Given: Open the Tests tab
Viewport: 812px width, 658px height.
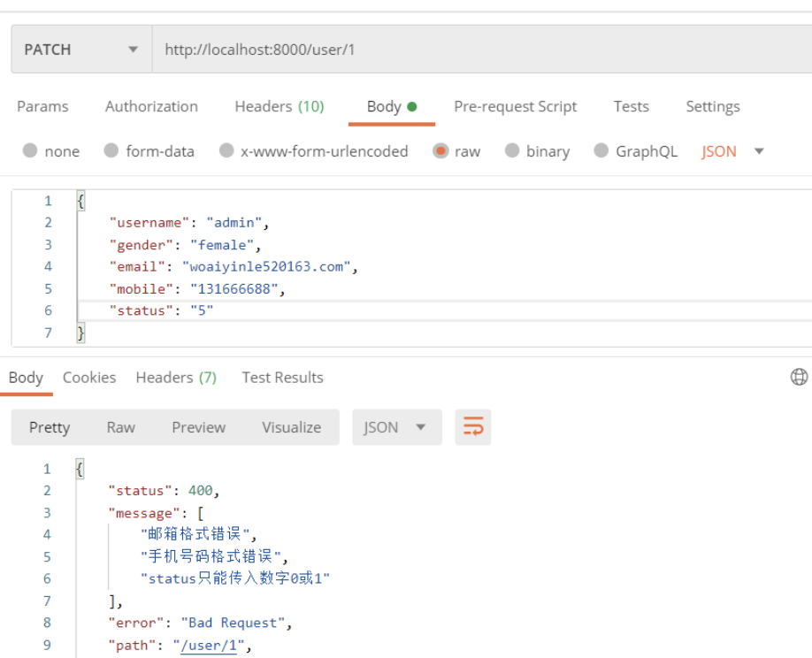Looking at the screenshot, I should tap(631, 106).
